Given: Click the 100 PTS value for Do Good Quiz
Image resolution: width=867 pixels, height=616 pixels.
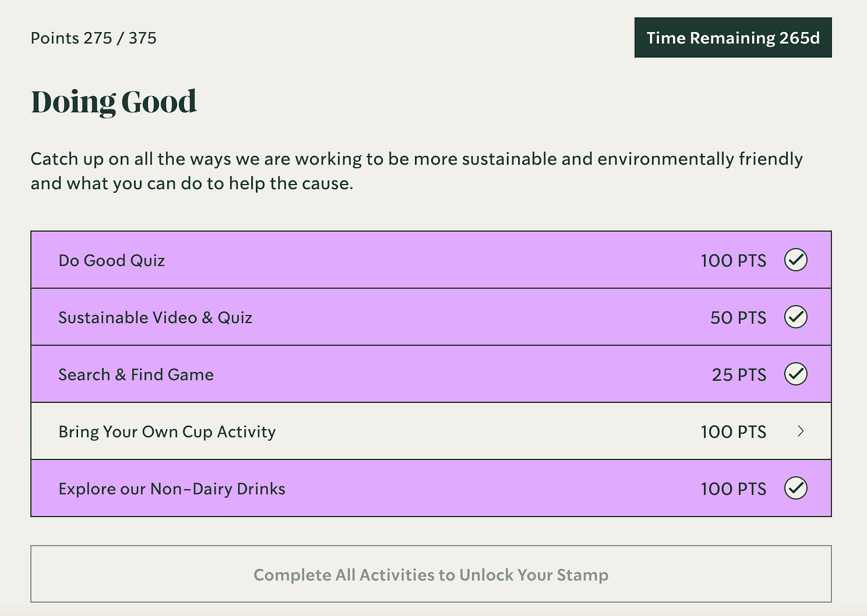Looking at the screenshot, I should pyautogui.click(x=734, y=261).
